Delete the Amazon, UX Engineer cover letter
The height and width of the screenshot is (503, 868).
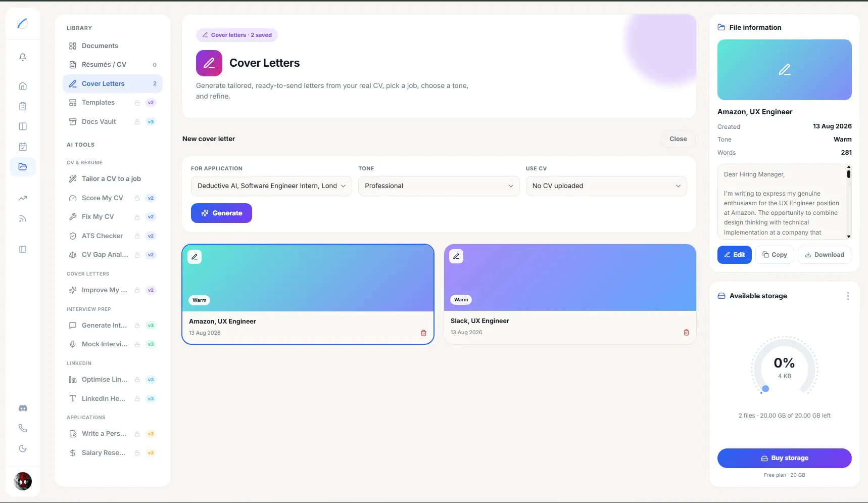coord(423,333)
